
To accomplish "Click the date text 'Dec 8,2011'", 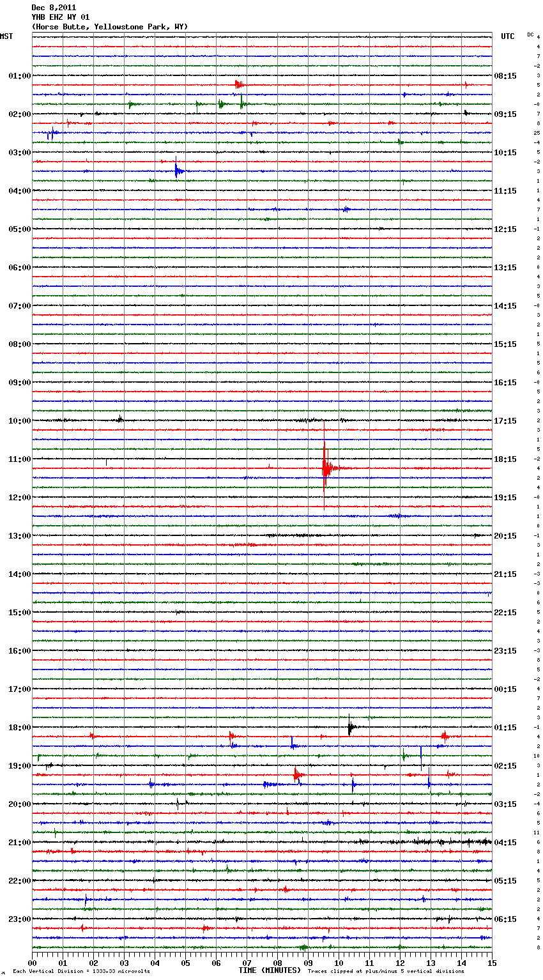I will coord(54,8).
